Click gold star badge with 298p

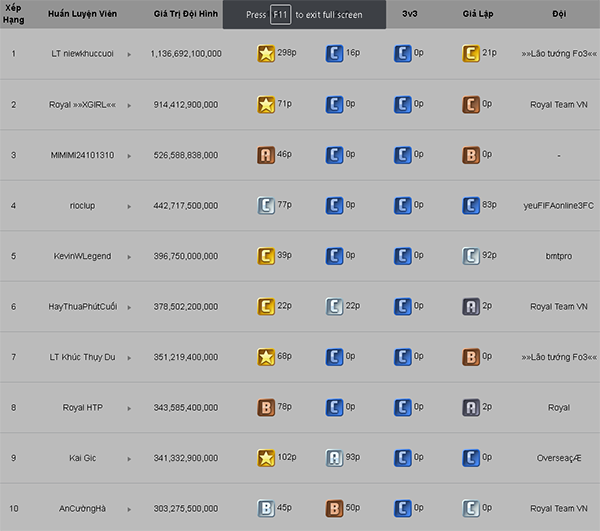266,53
